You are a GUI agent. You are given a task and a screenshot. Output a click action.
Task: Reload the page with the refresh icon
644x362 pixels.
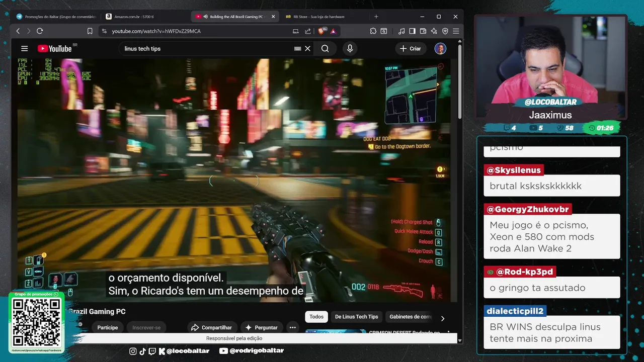tap(40, 31)
